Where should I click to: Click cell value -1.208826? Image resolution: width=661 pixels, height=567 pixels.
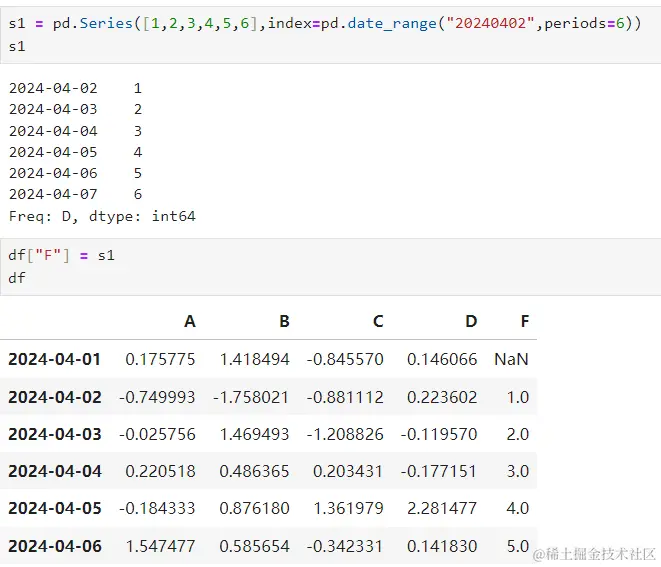[345, 434]
